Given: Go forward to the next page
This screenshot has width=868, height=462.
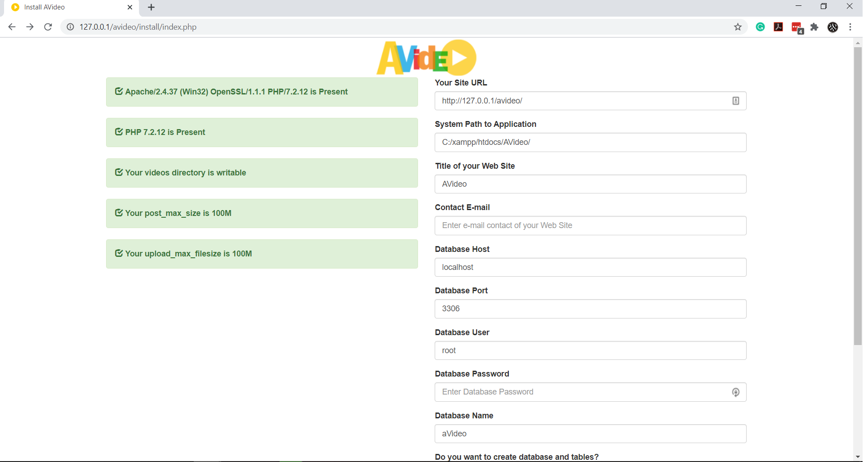Looking at the screenshot, I should pos(30,27).
